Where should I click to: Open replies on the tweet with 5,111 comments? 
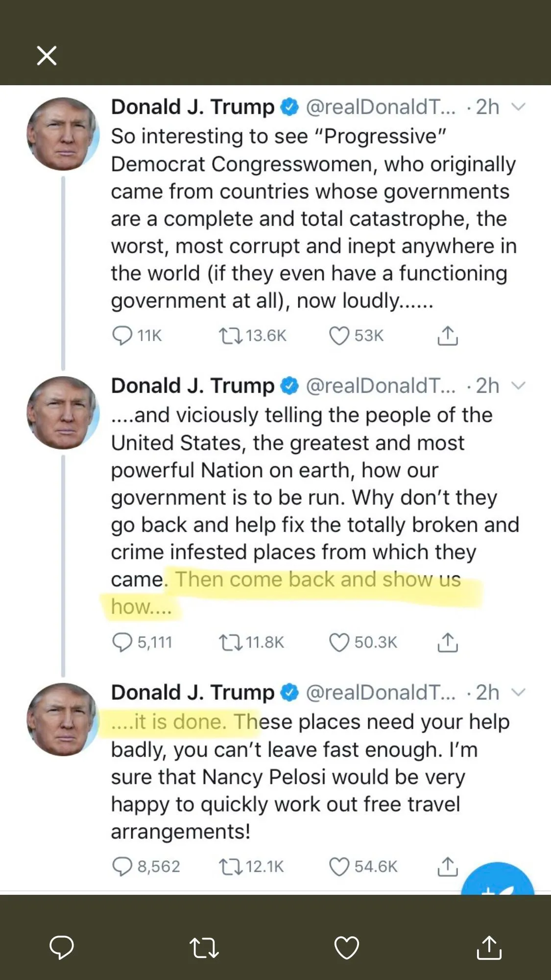click(122, 642)
